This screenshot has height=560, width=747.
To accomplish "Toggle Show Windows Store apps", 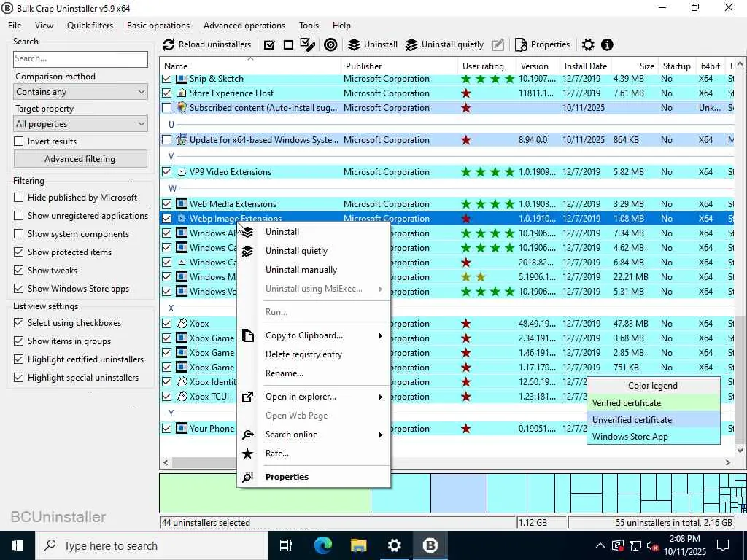I will [18, 289].
